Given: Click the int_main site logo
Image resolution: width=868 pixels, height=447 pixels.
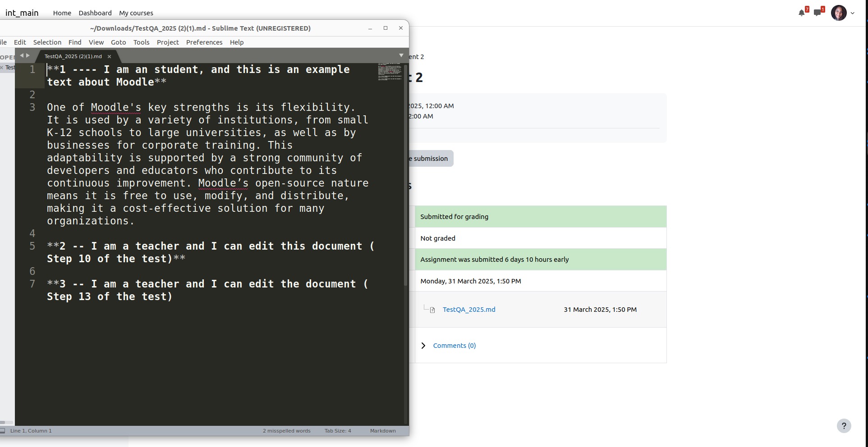Looking at the screenshot, I should tap(22, 13).
